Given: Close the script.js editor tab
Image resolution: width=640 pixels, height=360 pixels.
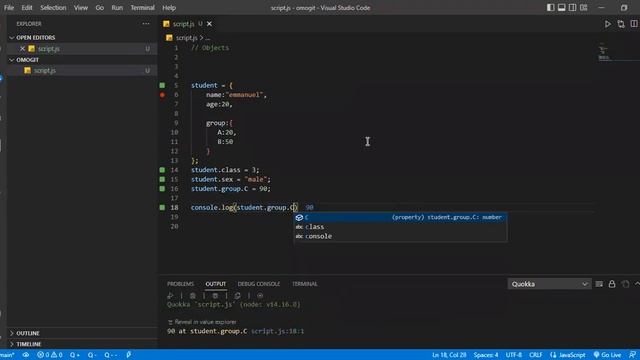Looking at the screenshot, I should [209, 24].
